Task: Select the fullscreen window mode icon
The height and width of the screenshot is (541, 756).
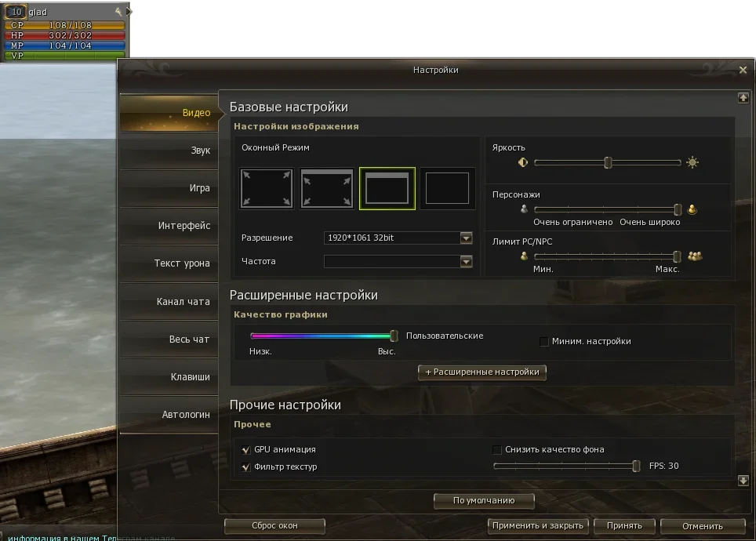Action: click(267, 188)
